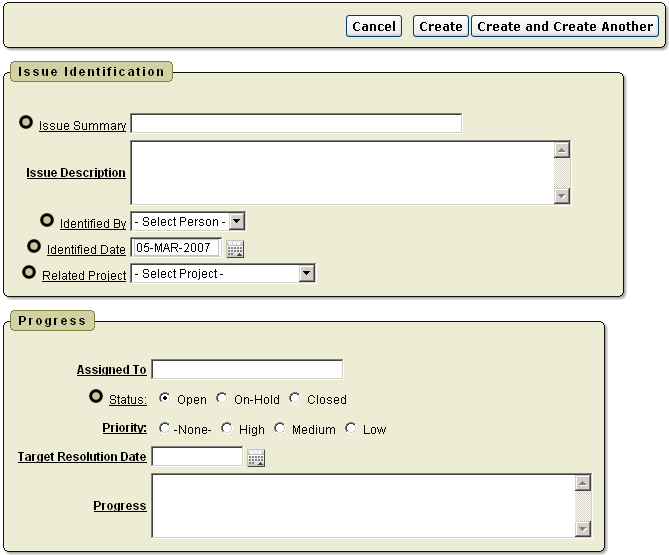Expand the Identified By person dropdown
Screen dimensions: 669x555
tap(188, 221)
